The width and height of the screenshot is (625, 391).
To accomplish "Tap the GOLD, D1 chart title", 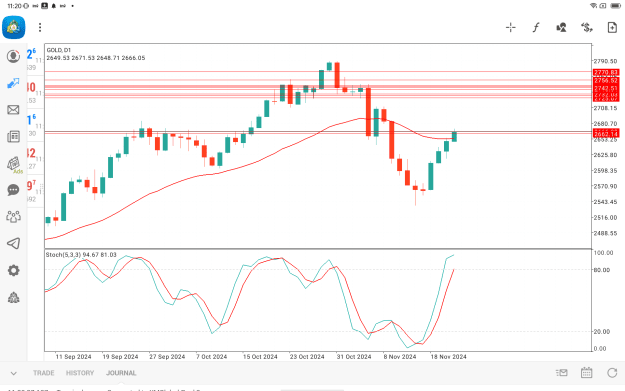I will (x=59, y=50).
